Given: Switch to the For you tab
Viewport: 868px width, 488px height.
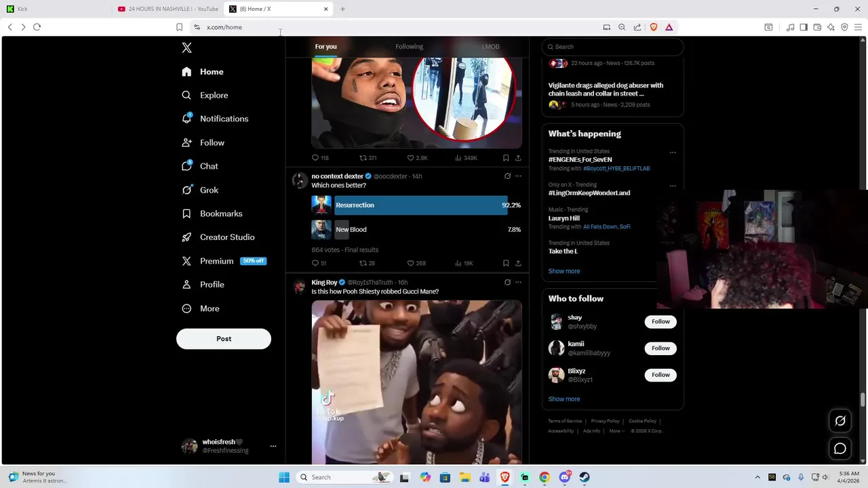Looking at the screenshot, I should point(325,47).
